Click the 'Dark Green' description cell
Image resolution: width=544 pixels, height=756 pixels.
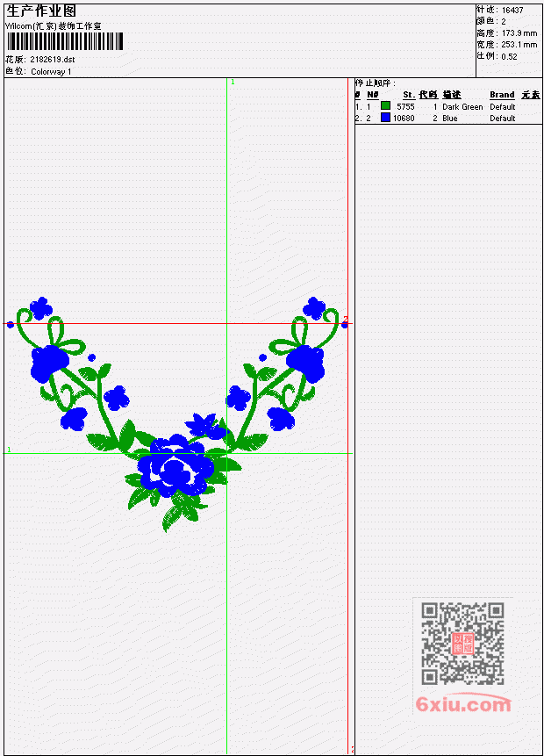pyautogui.click(x=462, y=106)
